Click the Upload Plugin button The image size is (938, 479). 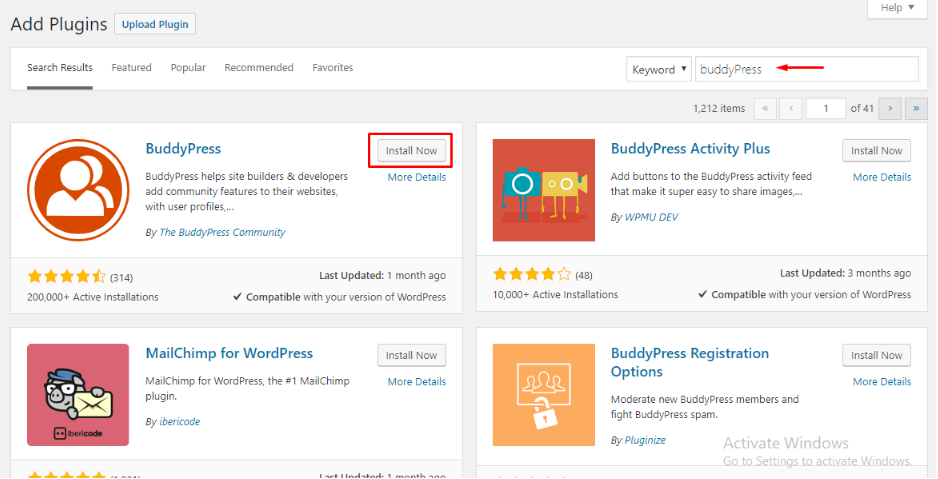(x=155, y=25)
